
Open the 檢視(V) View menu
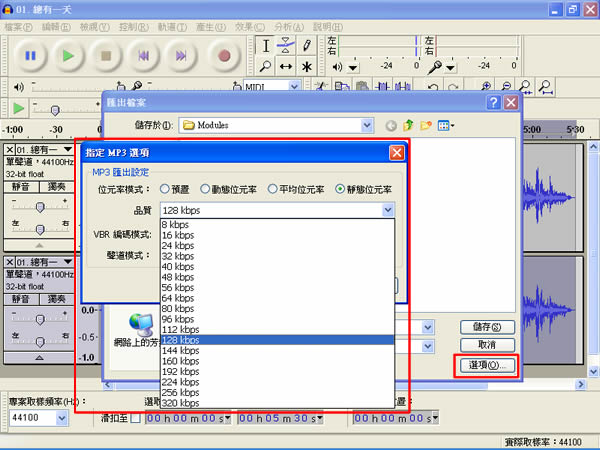point(95,27)
